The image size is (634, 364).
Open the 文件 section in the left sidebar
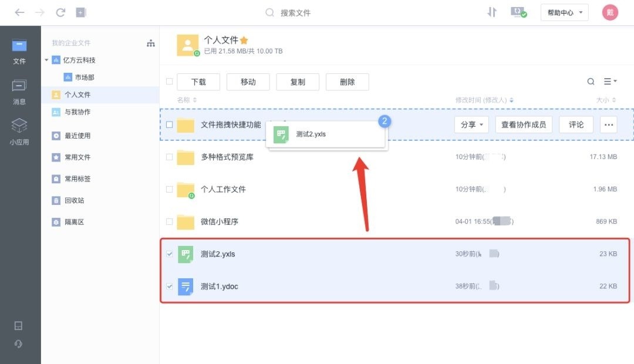pos(19,50)
